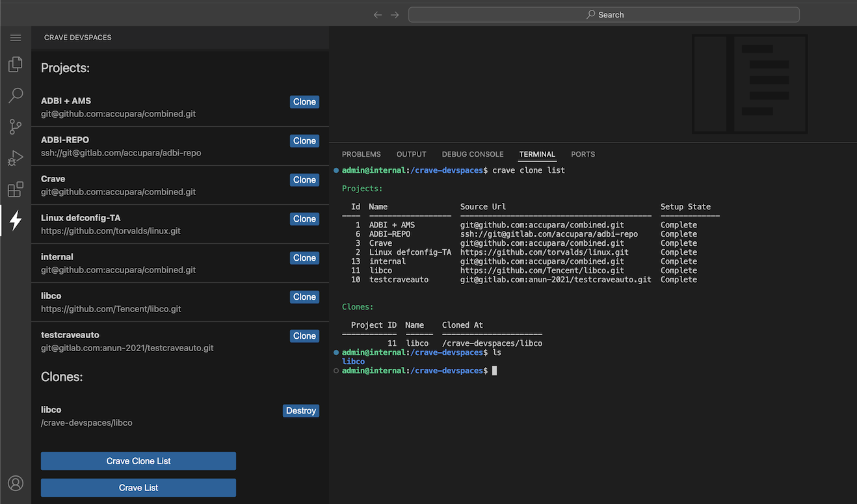The width and height of the screenshot is (857, 504).
Task: Switch to the DEBUG CONSOLE tab
Action: (473, 154)
